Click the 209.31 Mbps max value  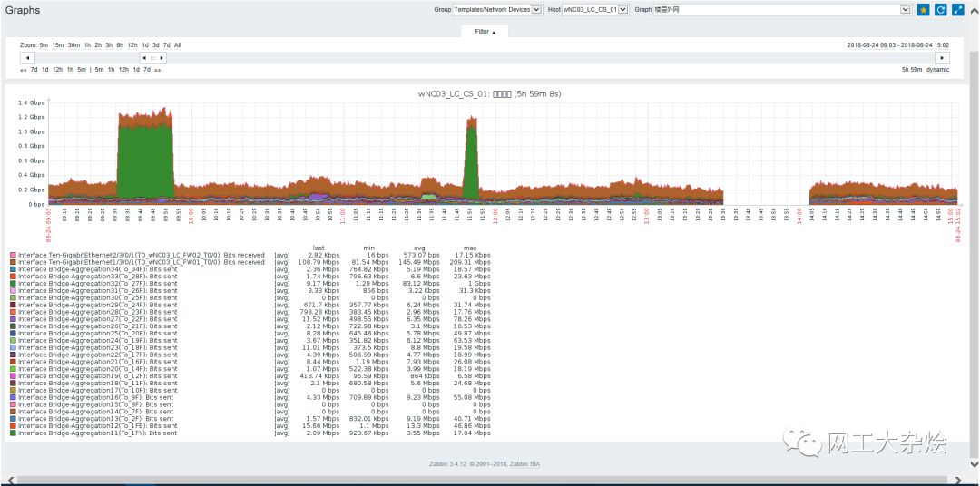click(x=469, y=262)
